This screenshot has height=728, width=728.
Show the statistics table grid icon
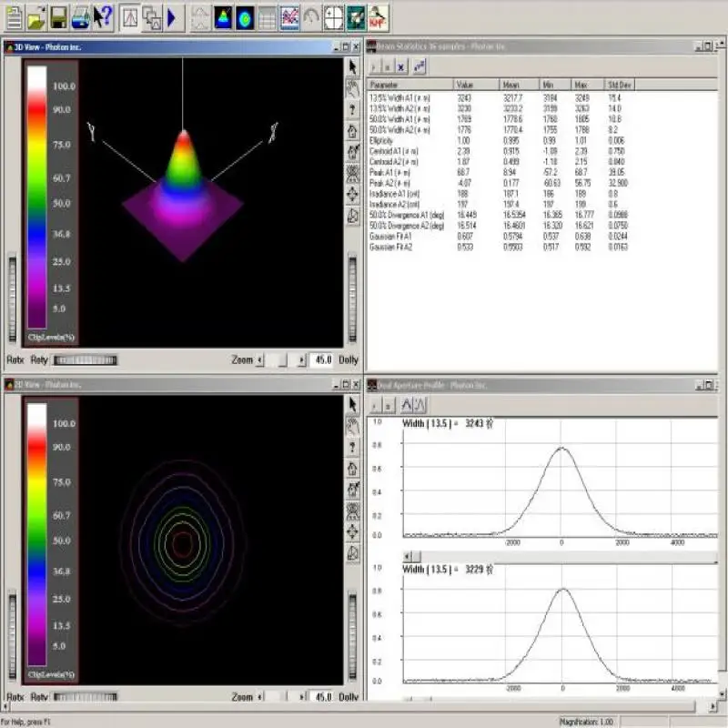pos(267,16)
